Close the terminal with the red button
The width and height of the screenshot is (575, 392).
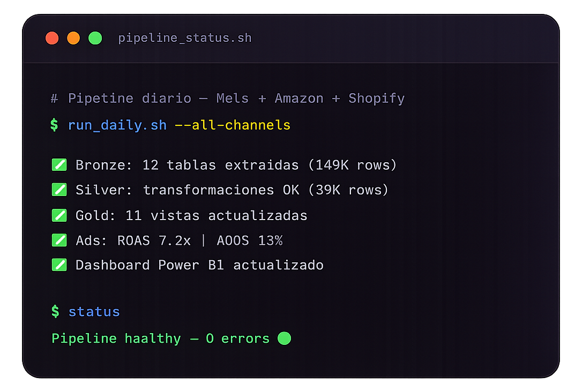tap(52, 39)
